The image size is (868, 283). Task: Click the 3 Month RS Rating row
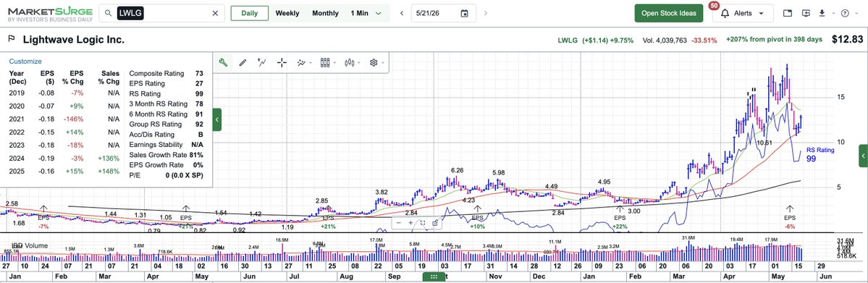166,104
